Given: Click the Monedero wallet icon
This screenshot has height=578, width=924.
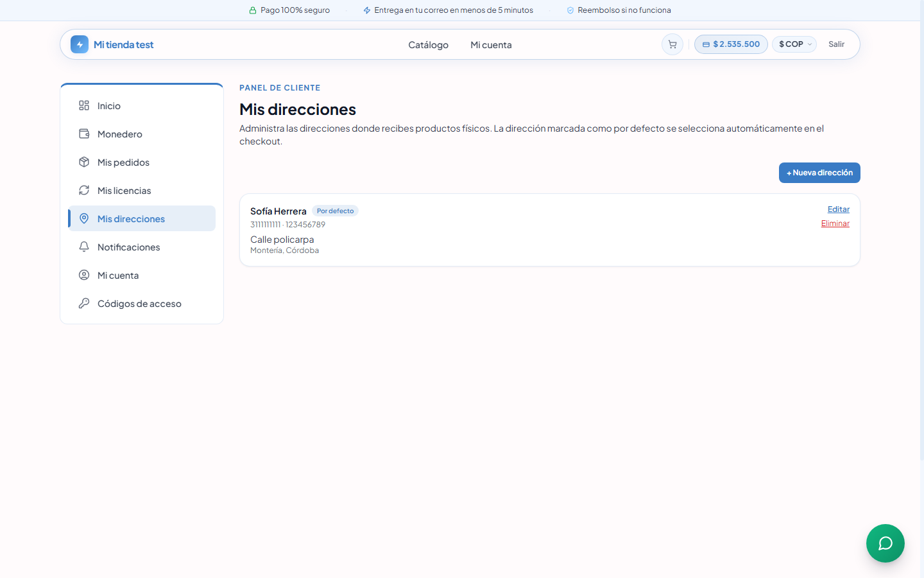Looking at the screenshot, I should [x=84, y=134].
